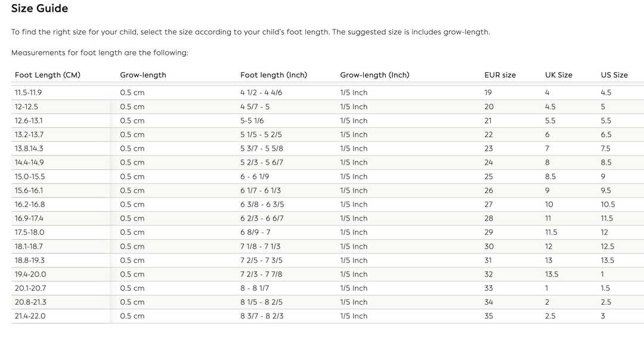Click the UK Size column header

tap(559, 75)
